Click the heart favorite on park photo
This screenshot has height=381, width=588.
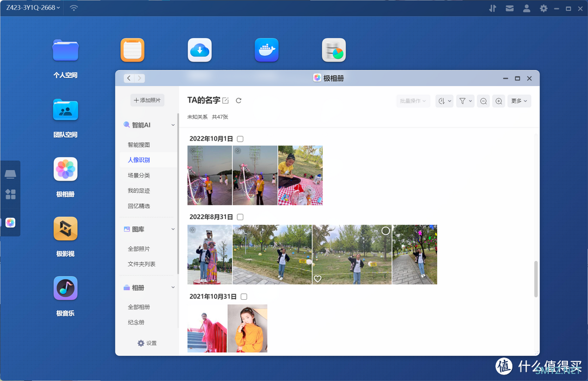pyautogui.click(x=317, y=279)
